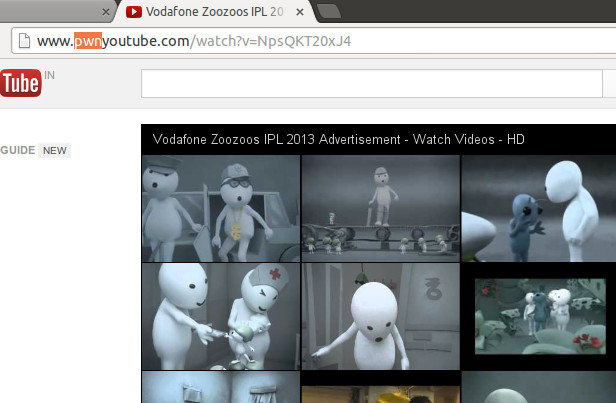Open thumbnail with blue alien Zoozoo
Image resolution: width=616 pixels, height=403 pixels.
(x=539, y=208)
